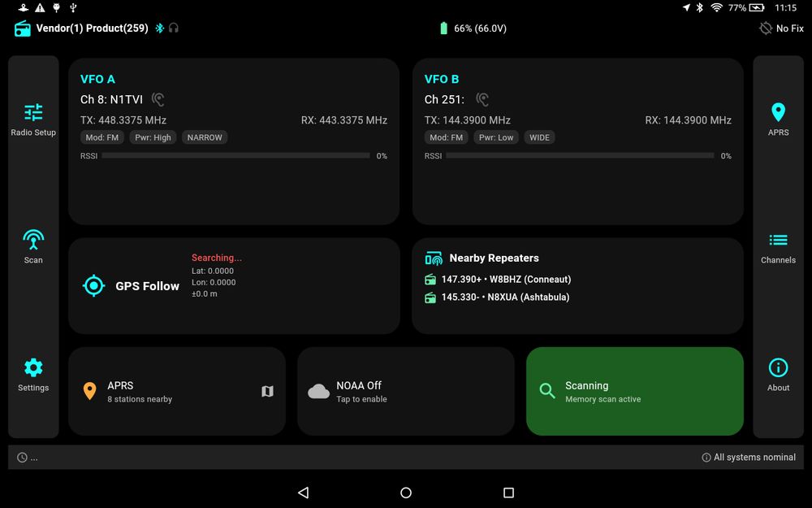Select the VFO B title
This screenshot has height=508, width=812.
point(442,80)
